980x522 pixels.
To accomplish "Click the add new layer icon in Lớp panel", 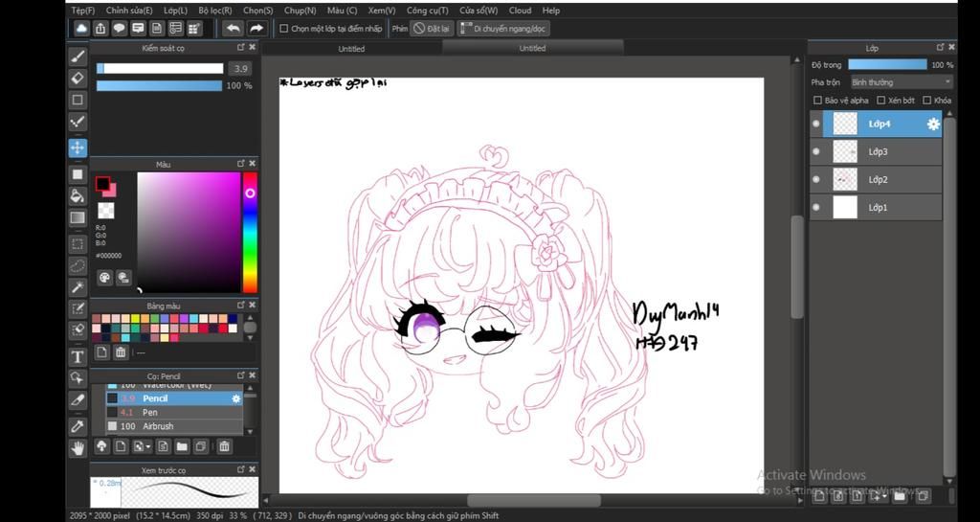I will 819,496.
